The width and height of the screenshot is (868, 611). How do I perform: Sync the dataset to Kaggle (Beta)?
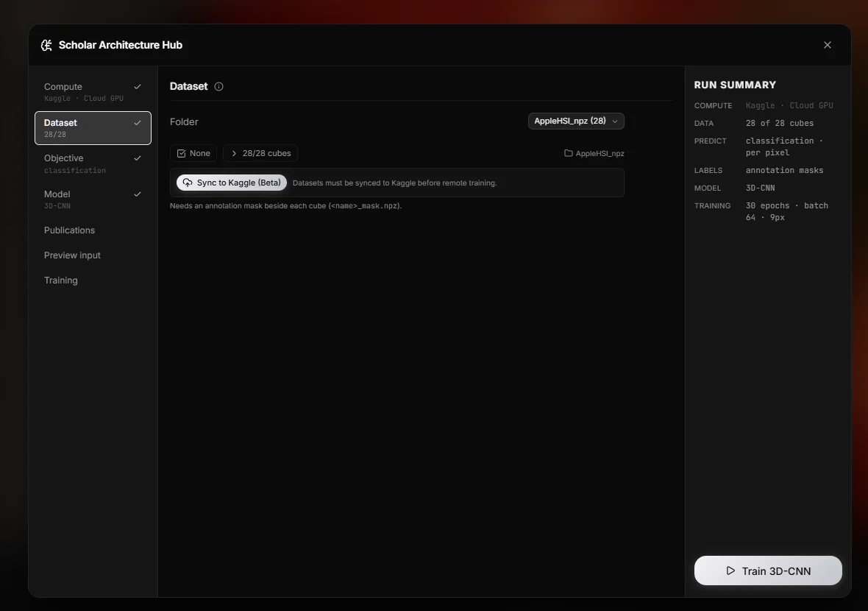[232, 183]
